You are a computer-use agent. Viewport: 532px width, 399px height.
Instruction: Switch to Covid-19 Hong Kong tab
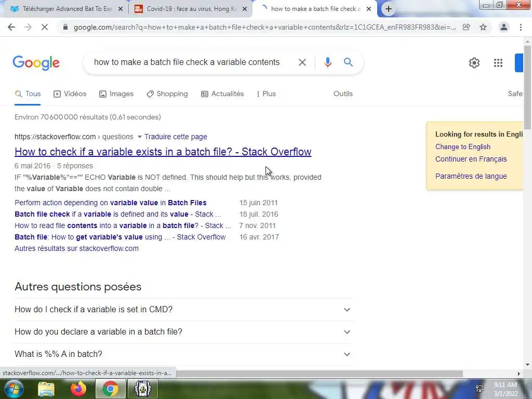click(x=190, y=9)
